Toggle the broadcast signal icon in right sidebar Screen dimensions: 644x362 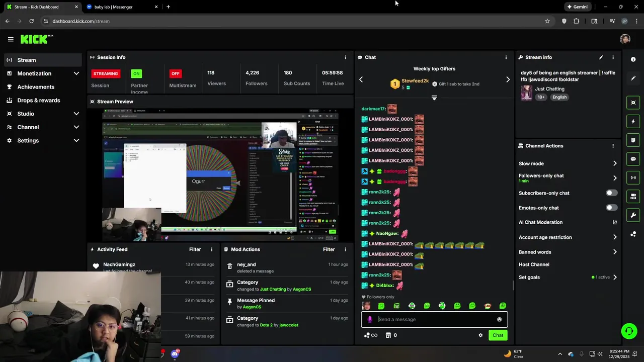[633, 177]
